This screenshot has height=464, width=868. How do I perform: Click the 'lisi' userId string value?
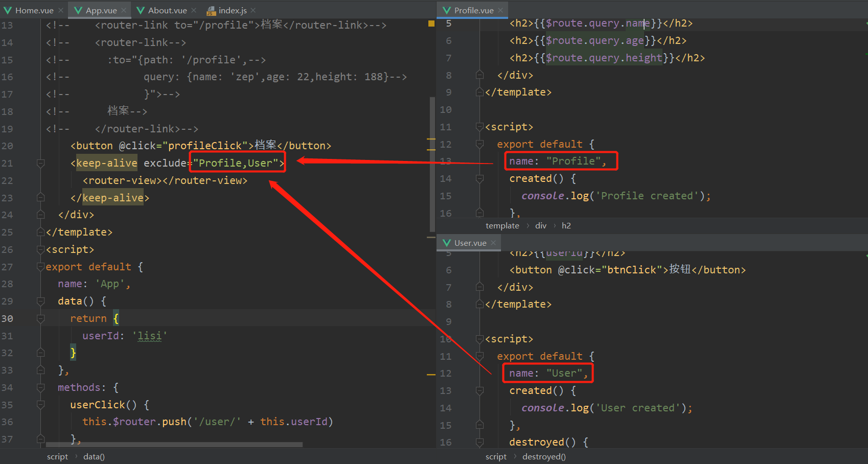click(x=150, y=336)
